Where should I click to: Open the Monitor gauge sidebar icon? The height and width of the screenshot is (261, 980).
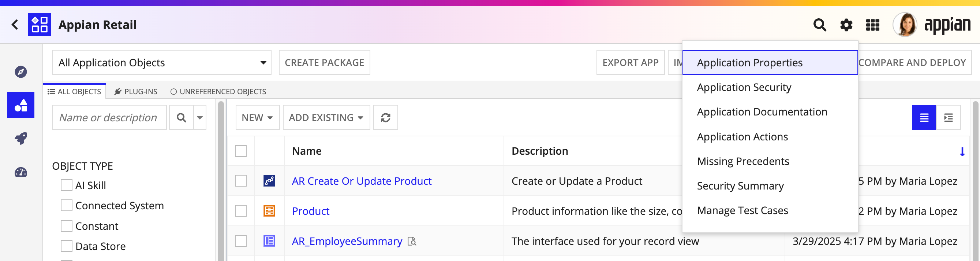21,172
